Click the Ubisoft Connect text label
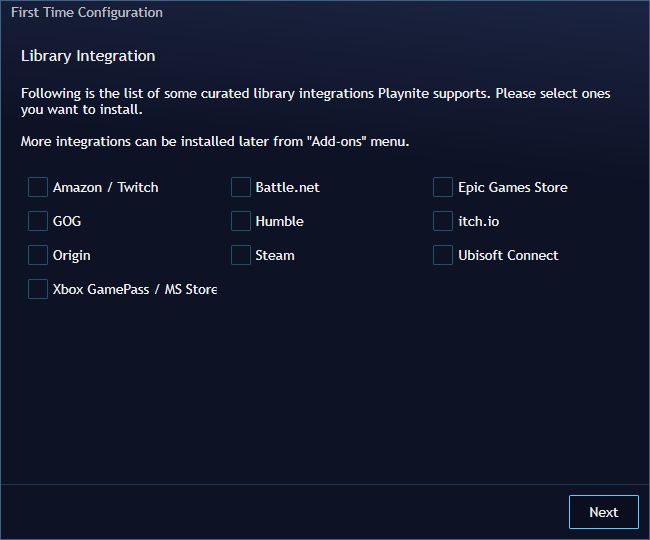The height and width of the screenshot is (540, 650). coord(508,255)
